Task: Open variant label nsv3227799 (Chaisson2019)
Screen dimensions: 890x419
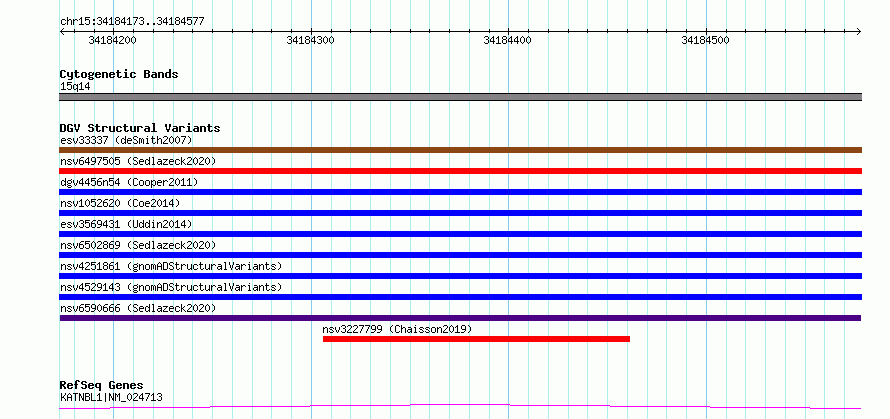Action: click(397, 329)
